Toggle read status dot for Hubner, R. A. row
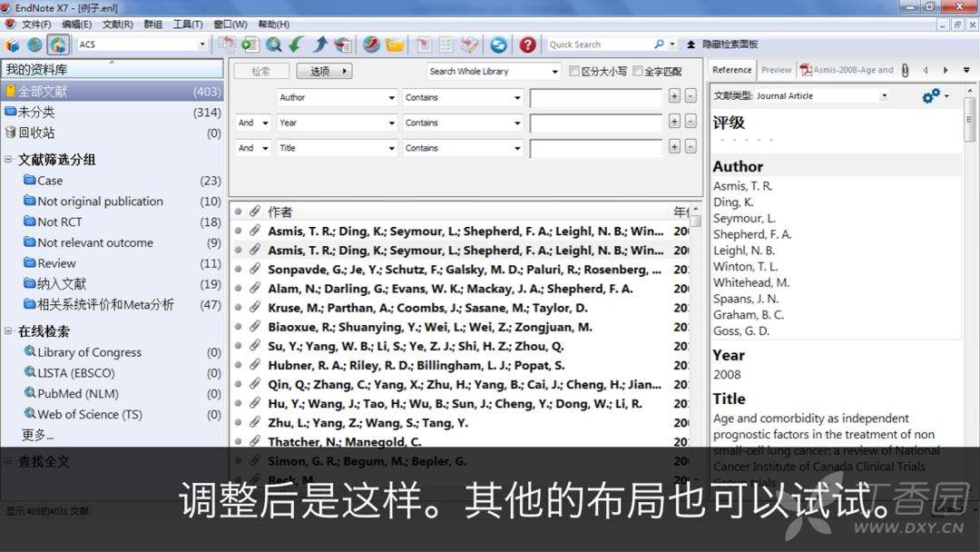Viewport: 980px width, 552px height. [x=238, y=365]
